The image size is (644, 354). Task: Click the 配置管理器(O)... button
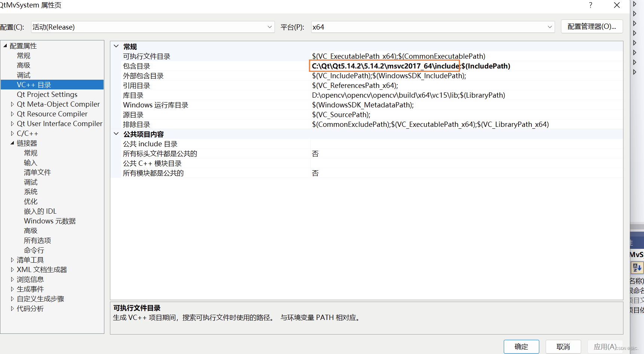tap(592, 27)
